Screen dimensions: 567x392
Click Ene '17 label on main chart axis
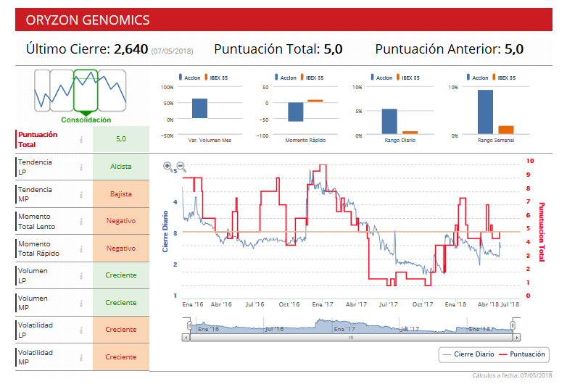(x=323, y=304)
